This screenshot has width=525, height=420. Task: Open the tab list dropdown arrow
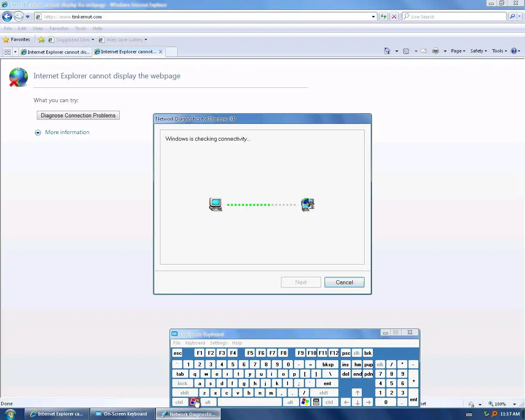pos(15,52)
